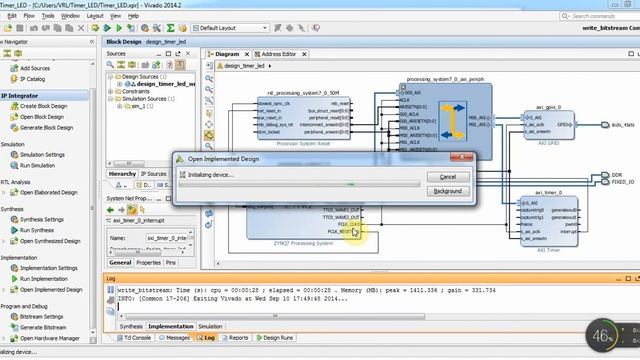Open Tcl Console tab

click(134, 338)
